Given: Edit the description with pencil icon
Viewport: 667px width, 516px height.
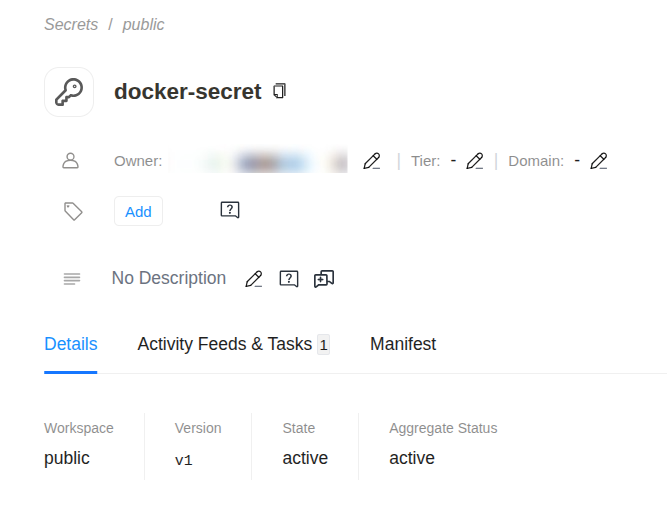Looking at the screenshot, I should [x=254, y=279].
